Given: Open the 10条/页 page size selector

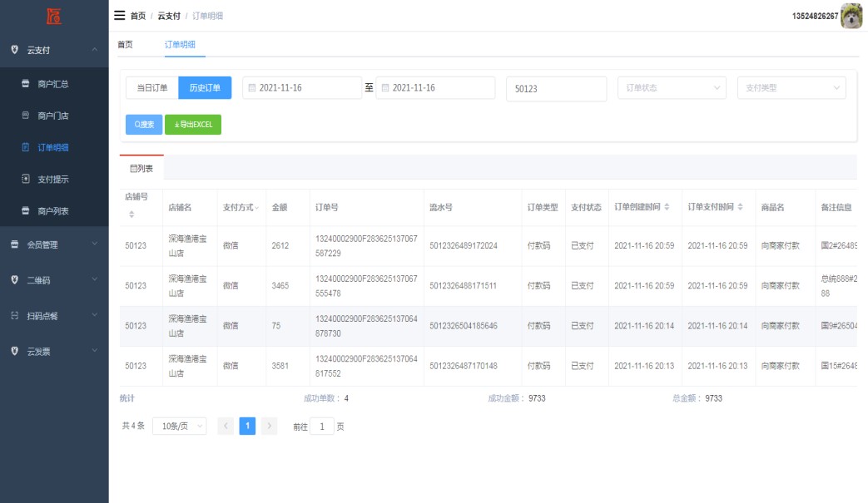Looking at the screenshot, I should (x=179, y=427).
